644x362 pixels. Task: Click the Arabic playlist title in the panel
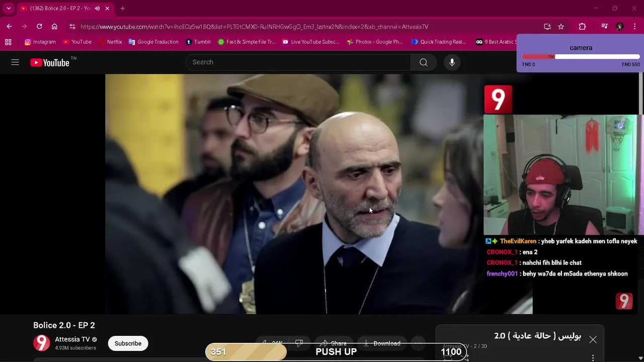click(537, 336)
